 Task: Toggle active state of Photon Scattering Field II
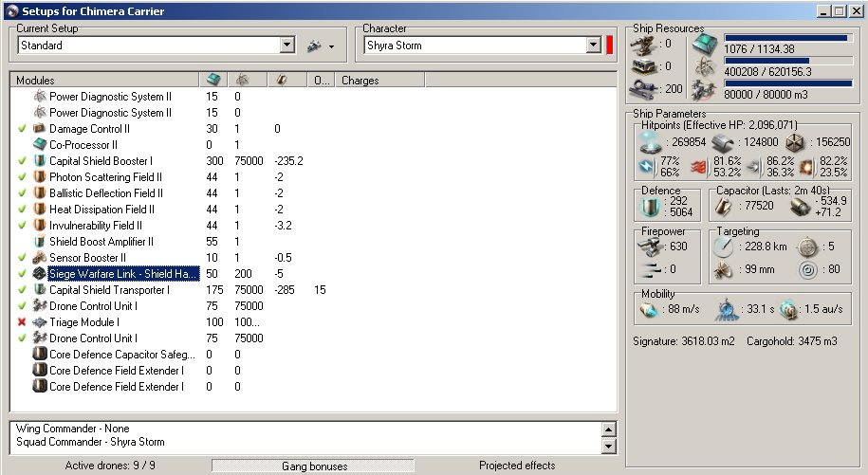point(22,177)
